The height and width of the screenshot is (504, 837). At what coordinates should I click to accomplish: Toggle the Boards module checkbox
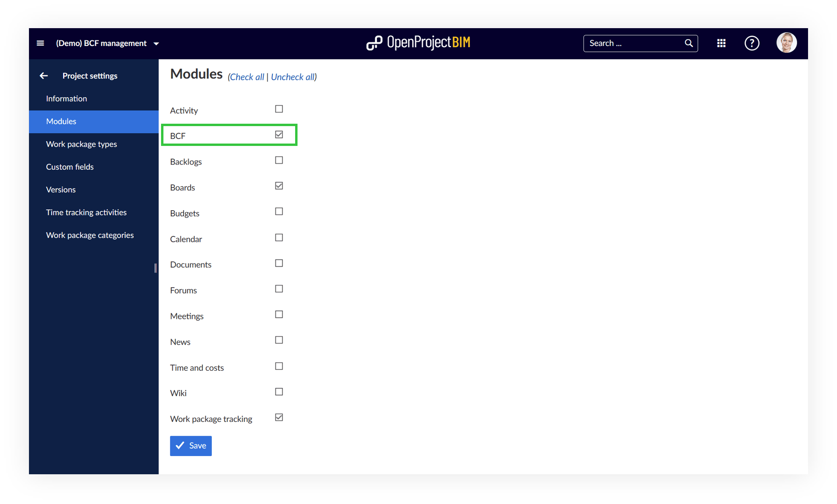pyautogui.click(x=278, y=186)
